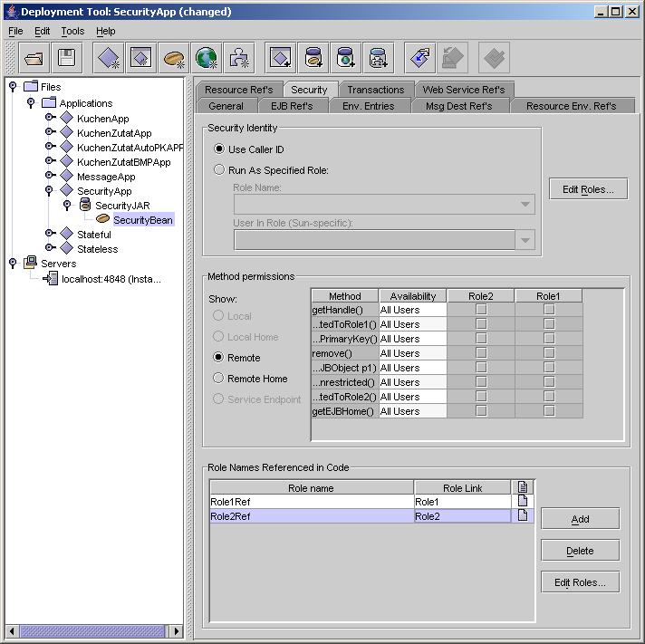Open the Edit menu
The width and height of the screenshot is (645, 644).
(42, 32)
